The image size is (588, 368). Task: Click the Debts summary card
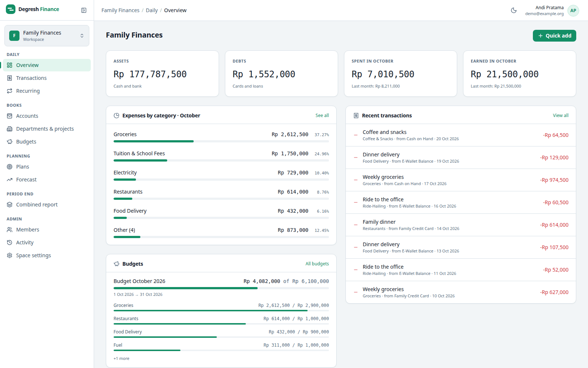click(x=282, y=74)
